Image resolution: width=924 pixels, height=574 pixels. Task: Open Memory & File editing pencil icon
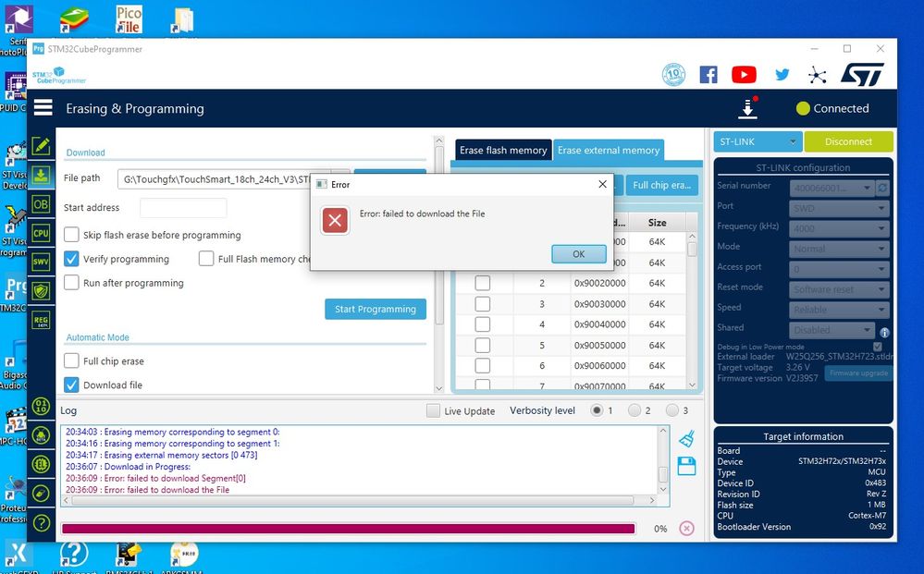(41, 145)
